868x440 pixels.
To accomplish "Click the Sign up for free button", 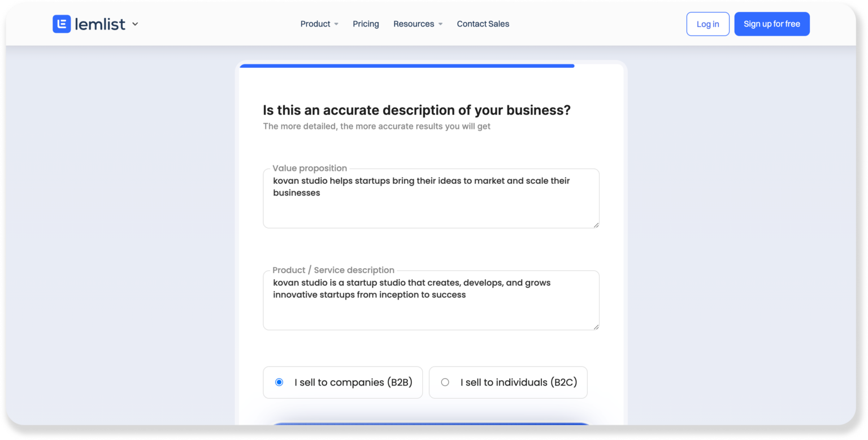I will click(772, 24).
